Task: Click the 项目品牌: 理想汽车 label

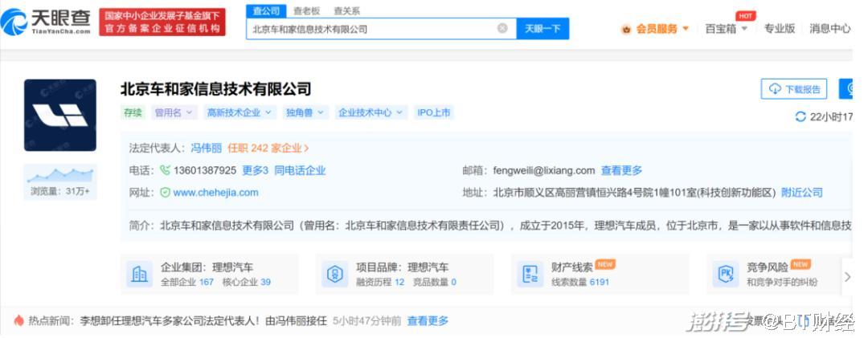Action: tap(402, 267)
